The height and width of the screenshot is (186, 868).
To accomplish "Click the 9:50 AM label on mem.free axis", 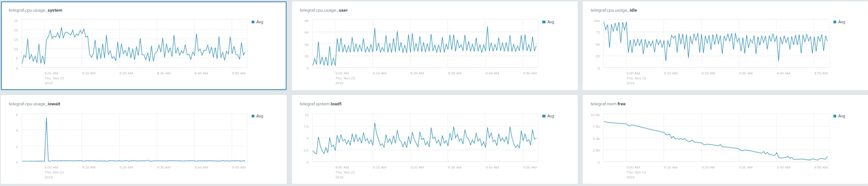I will (x=821, y=167).
